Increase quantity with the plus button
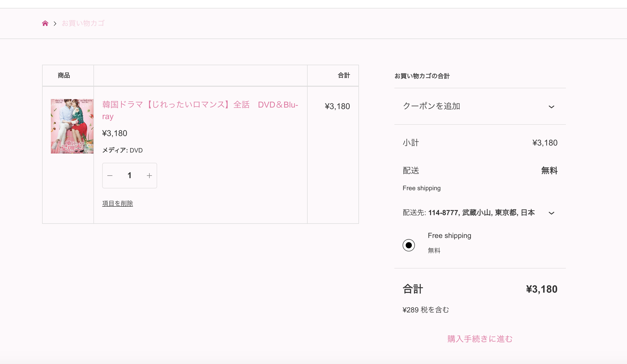627x364 pixels. (149, 176)
